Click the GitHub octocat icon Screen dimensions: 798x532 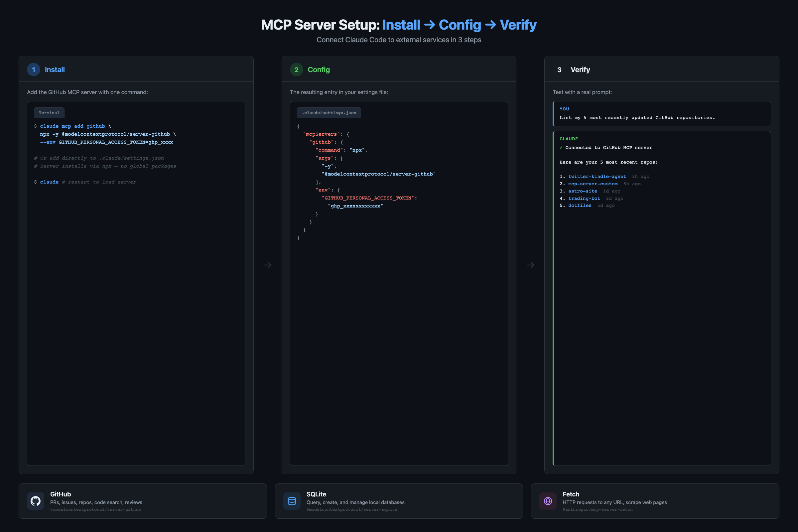point(36,501)
